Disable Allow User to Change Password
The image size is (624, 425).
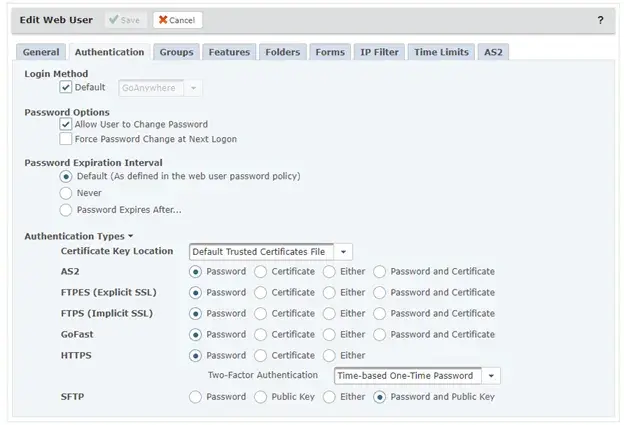[x=66, y=125]
